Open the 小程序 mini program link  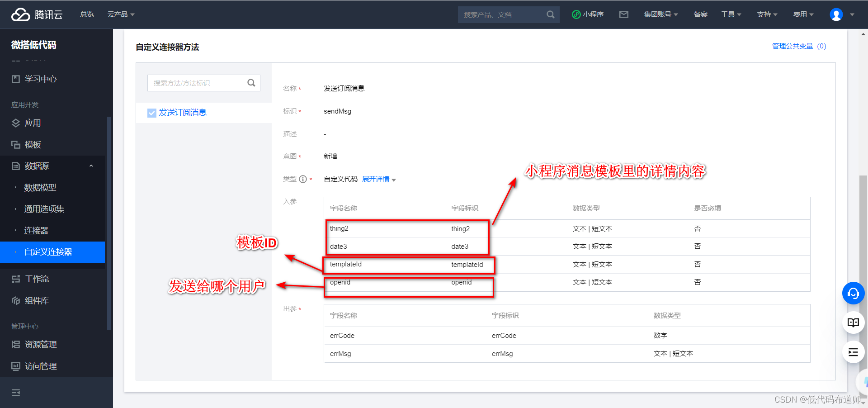click(x=588, y=14)
